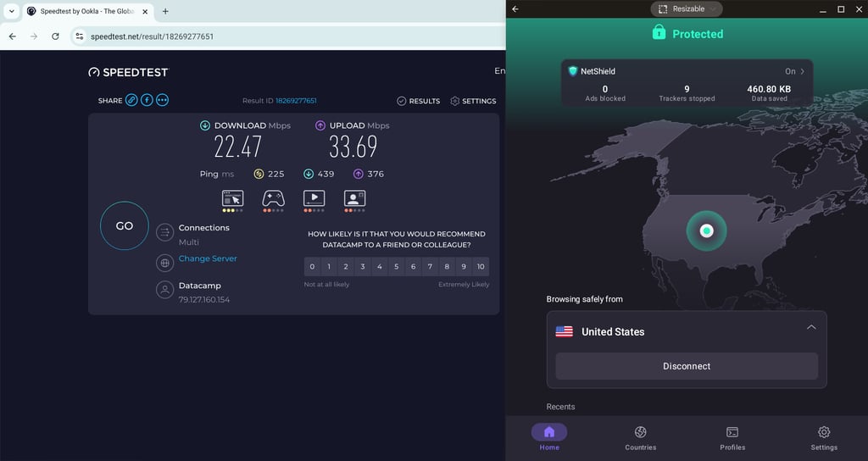Open Result ID 18269277651 link
Viewport: 868px width, 461px height.
[296, 101]
